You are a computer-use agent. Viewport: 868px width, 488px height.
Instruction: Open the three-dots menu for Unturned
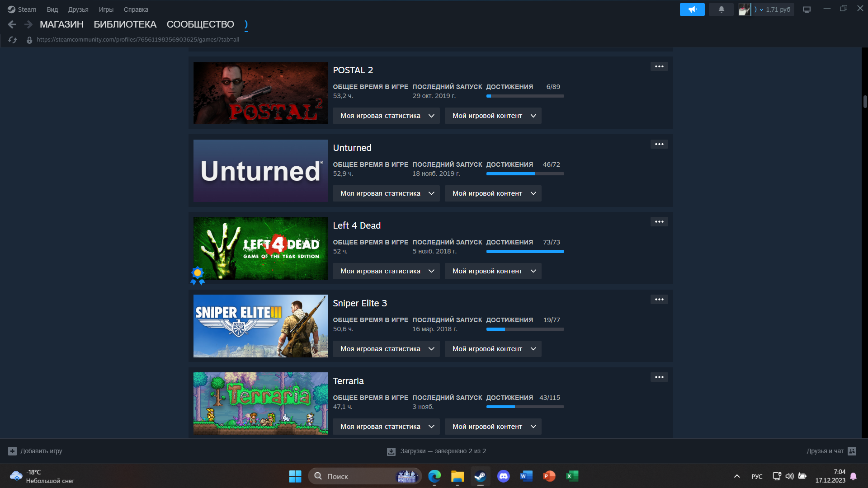click(x=659, y=144)
